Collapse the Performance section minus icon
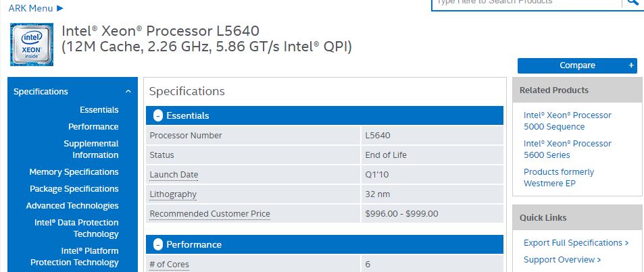This screenshot has height=272, width=644. tap(158, 244)
